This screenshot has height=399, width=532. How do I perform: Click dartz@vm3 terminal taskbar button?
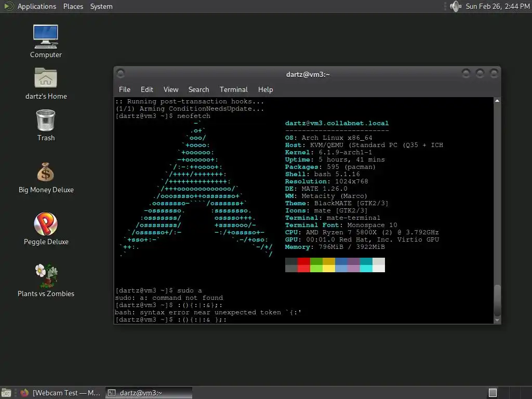149,393
